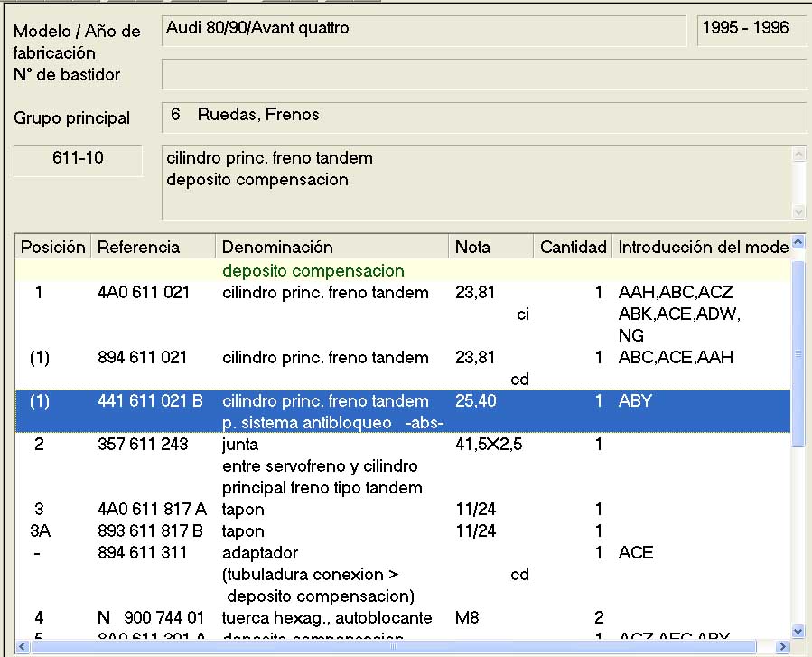Click 'tuerca hexag., autoblocante' denomination

point(327,617)
